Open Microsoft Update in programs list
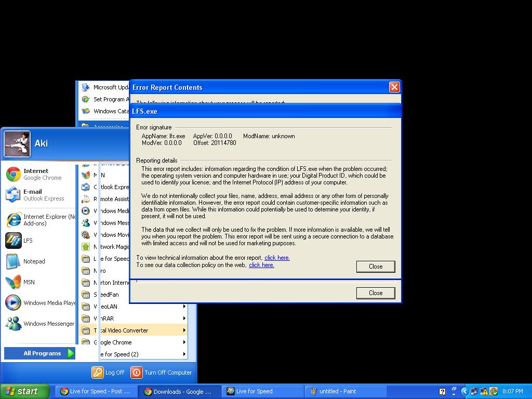Image resolution: width=532 pixels, height=399 pixels. pyautogui.click(x=104, y=87)
